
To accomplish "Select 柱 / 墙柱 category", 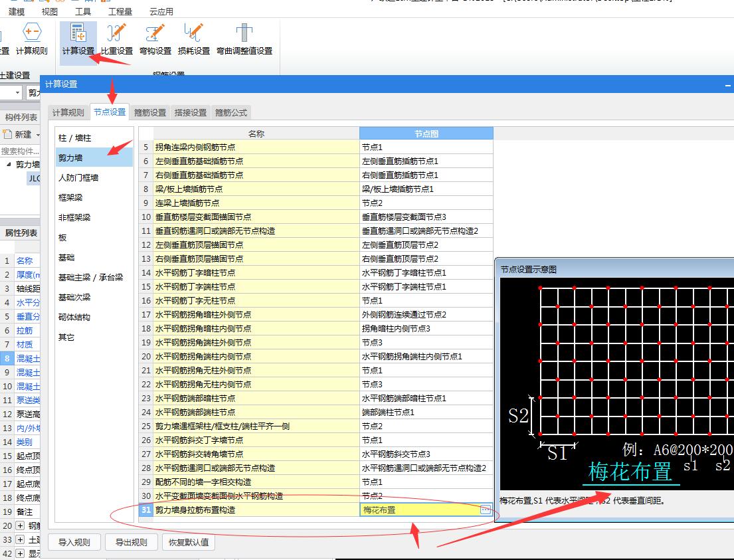I will pyautogui.click(x=94, y=138).
